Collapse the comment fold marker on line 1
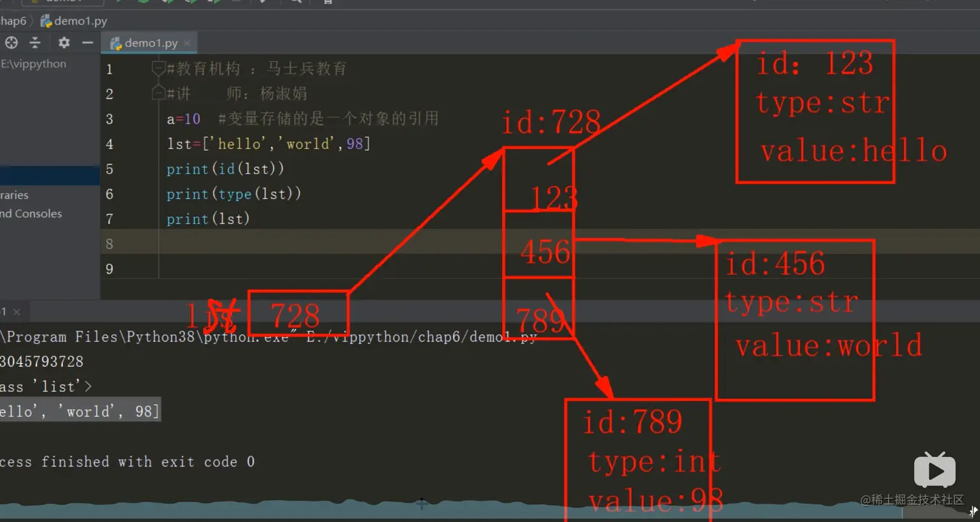Viewport: 980px width, 522px height. click(x=157, y=68)
